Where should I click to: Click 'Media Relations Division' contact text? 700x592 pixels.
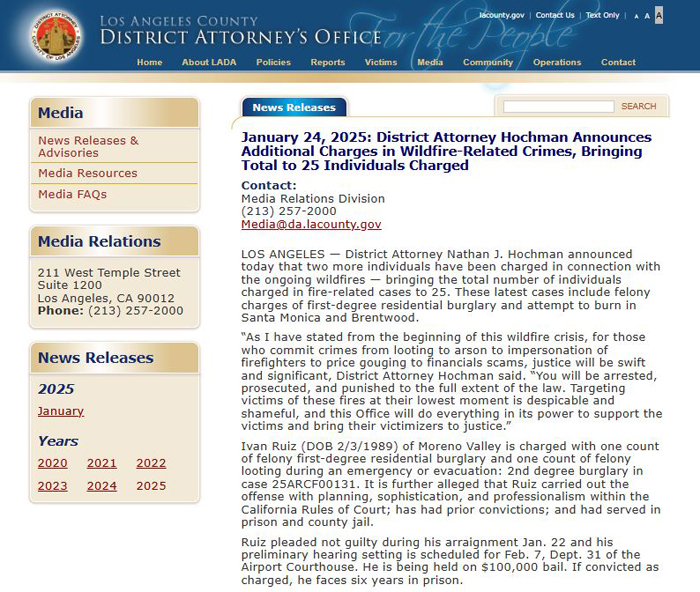[x=313, y=199]
